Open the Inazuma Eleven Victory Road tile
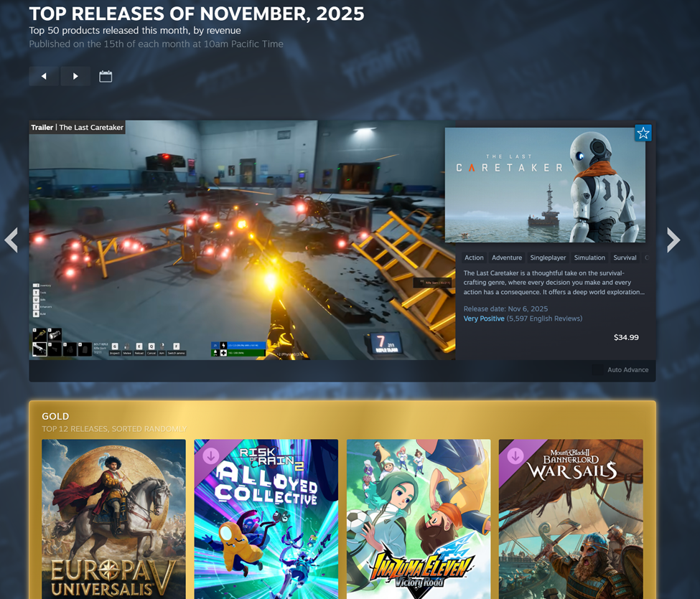Image resolution: width=700 pixels, height=599 pixels. (x=419, y=519)
